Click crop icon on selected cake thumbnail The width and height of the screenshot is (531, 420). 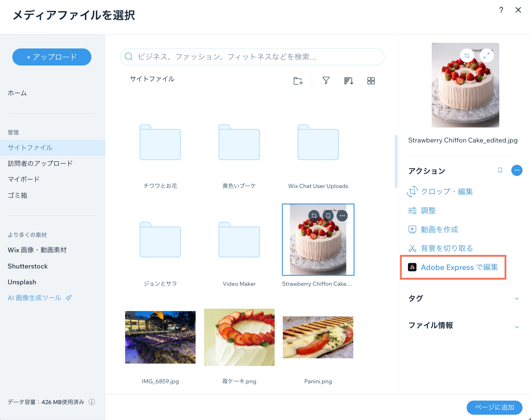click(314, 216)
